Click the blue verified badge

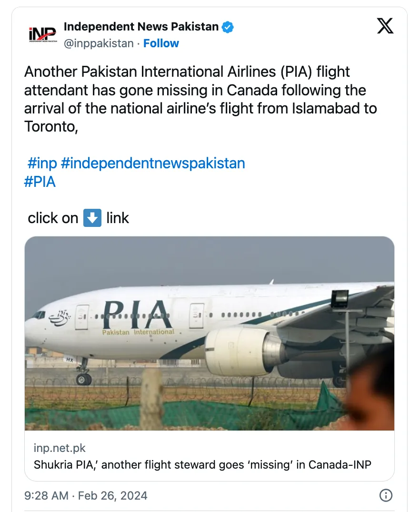click(x=228, y=27)
